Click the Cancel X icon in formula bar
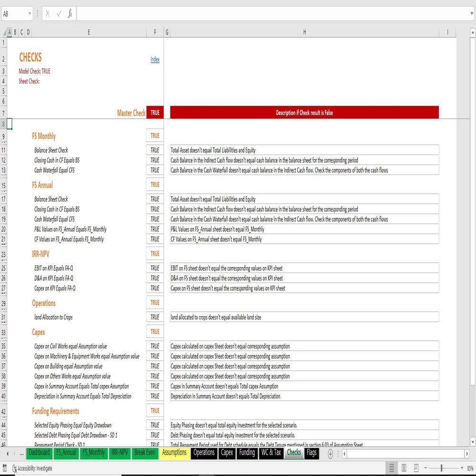The height and width of the screenshot is (476, 476). [x=48, y=14]
